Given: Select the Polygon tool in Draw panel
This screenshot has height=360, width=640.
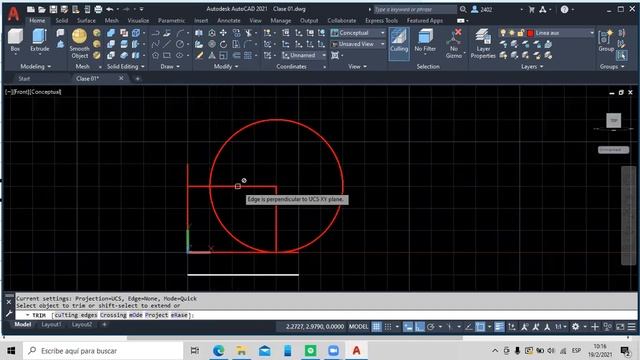Looking at the screenshot, I should [x=156, y=55].
